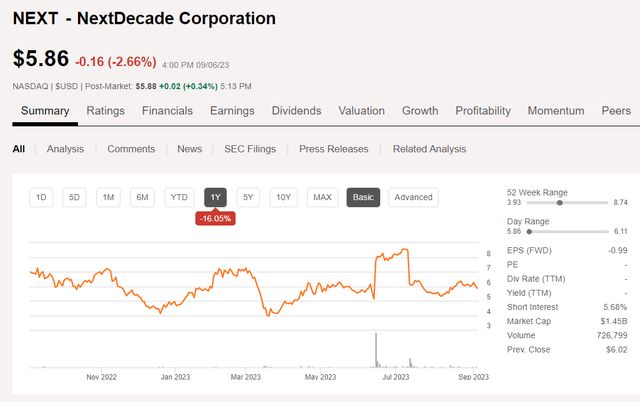Open the Momentum tab

[x=556, y=111]
